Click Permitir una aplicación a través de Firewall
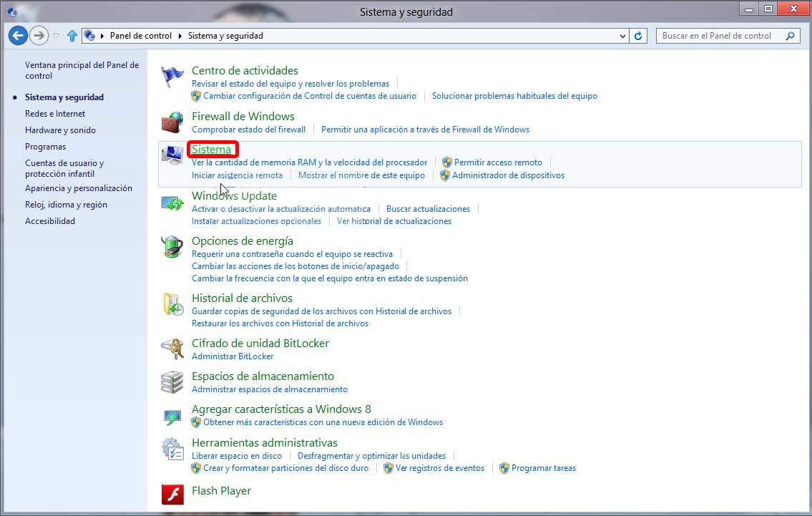 (x=425, y=130)
